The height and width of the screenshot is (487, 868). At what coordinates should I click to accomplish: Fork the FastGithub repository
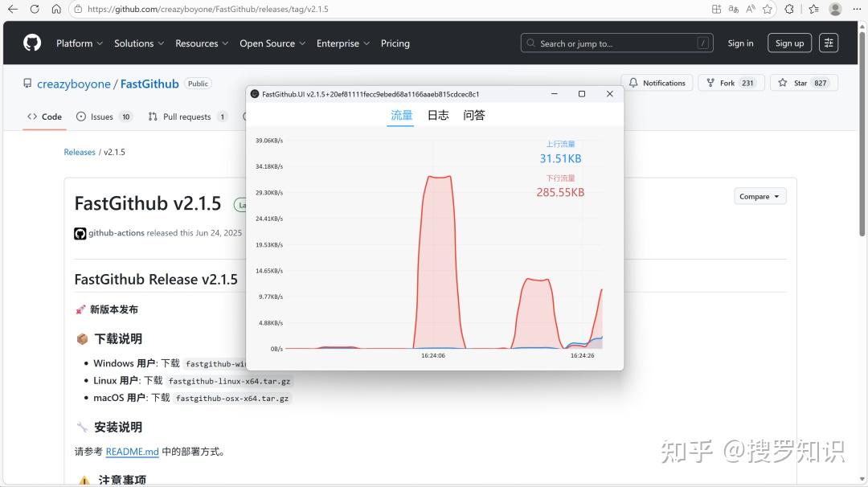tap(731, 83)
